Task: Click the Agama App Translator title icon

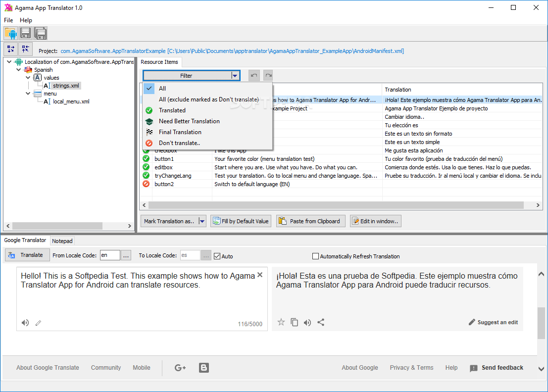Action: click(x=8, y=8)
